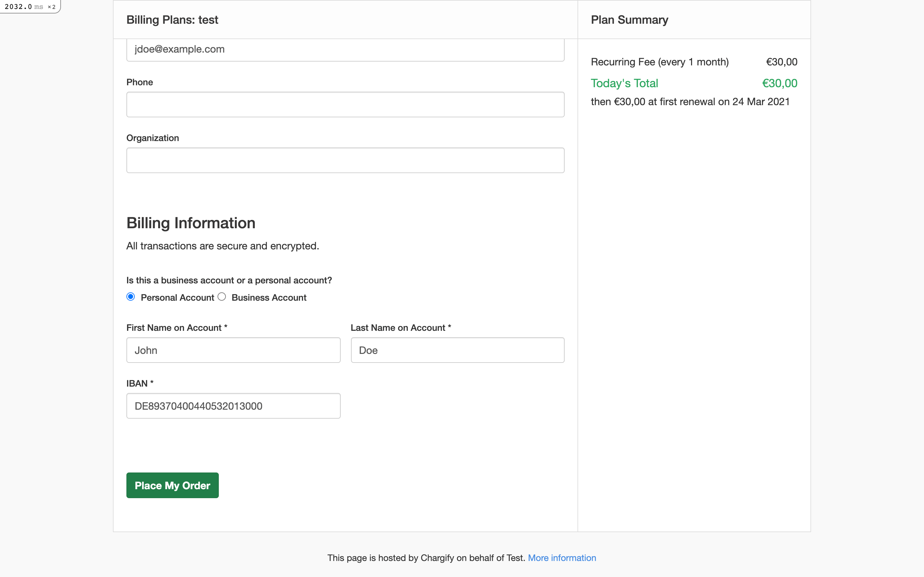Click the Today's Total label
This screenshot has height=577, width=924.
[x=624, y=83]
